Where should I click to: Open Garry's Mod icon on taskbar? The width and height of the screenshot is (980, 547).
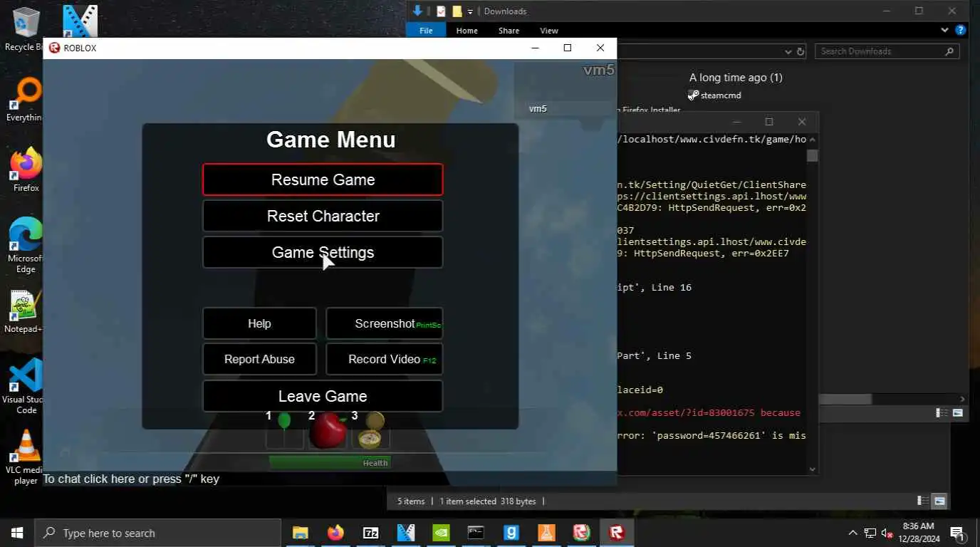tap(511, 533)
